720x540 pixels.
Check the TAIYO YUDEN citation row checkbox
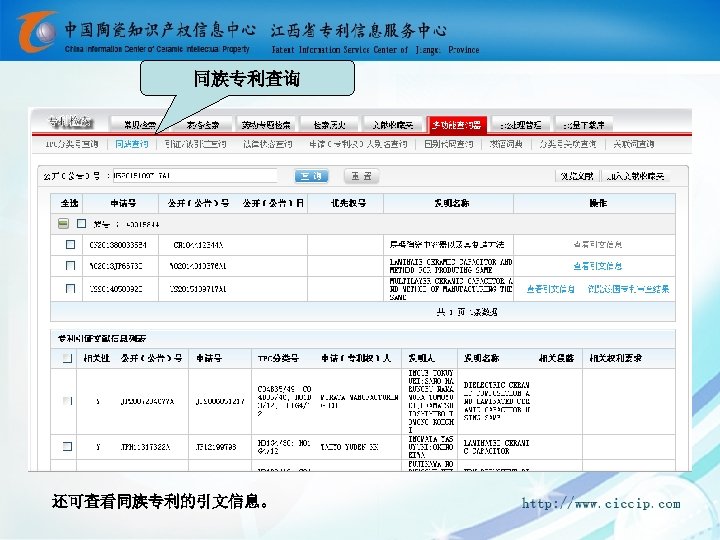pos(67,446)
